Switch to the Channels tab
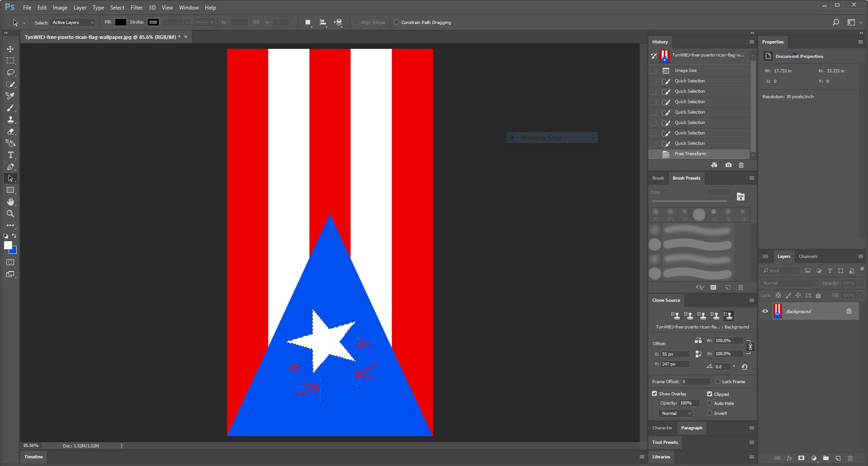 (808, 256)
